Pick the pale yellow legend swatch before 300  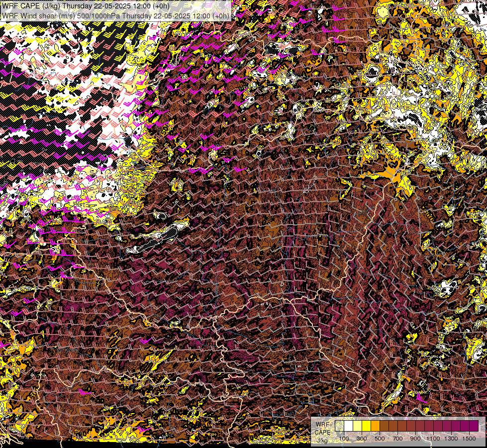[358, 426]
